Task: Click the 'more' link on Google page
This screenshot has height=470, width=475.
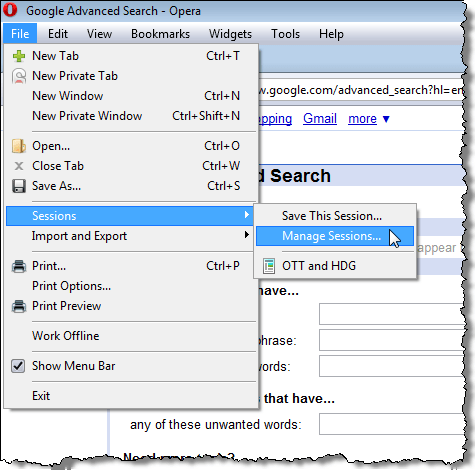Action: point(362,119)
